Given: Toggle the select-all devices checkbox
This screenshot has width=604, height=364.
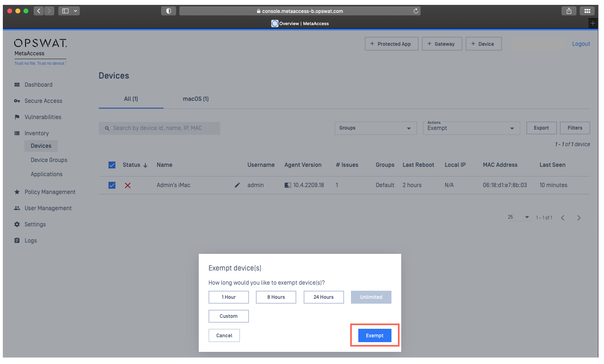Looking at the screenshot, I should click(x=112, y=165).
